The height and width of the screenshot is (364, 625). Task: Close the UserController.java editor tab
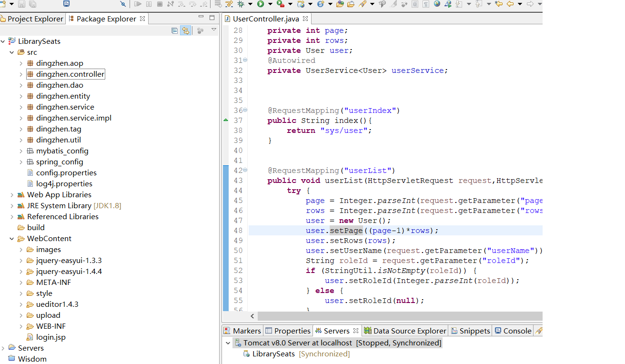coord(305,19)
